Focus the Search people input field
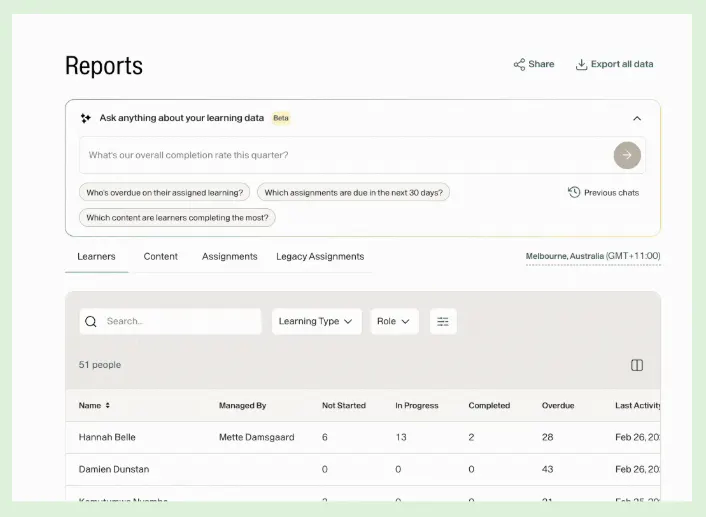The width and height of the screenshot is (706, 517). point(180,321)
